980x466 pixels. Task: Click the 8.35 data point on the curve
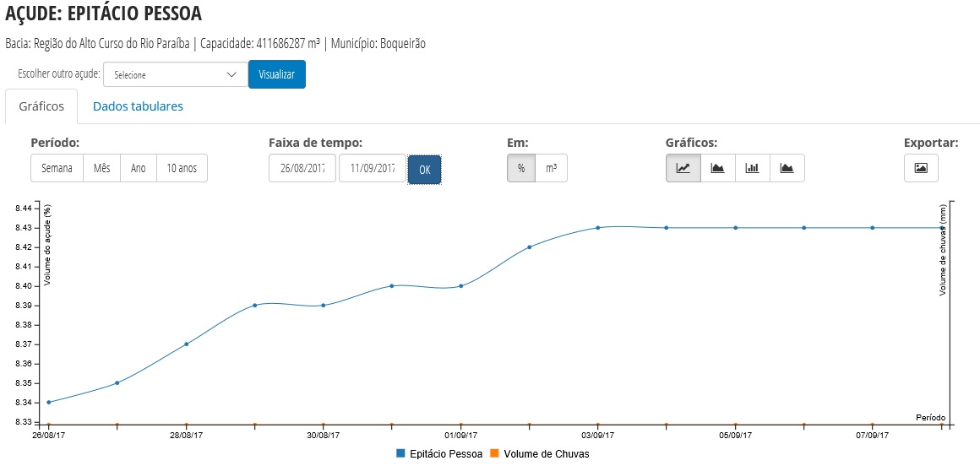tap(117, 383)
